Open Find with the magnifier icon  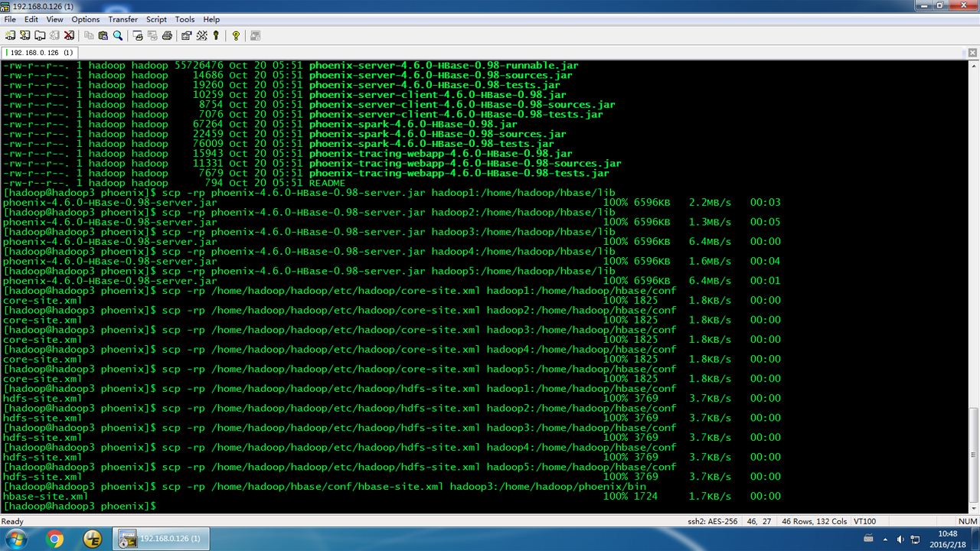[x=118, y=35]
